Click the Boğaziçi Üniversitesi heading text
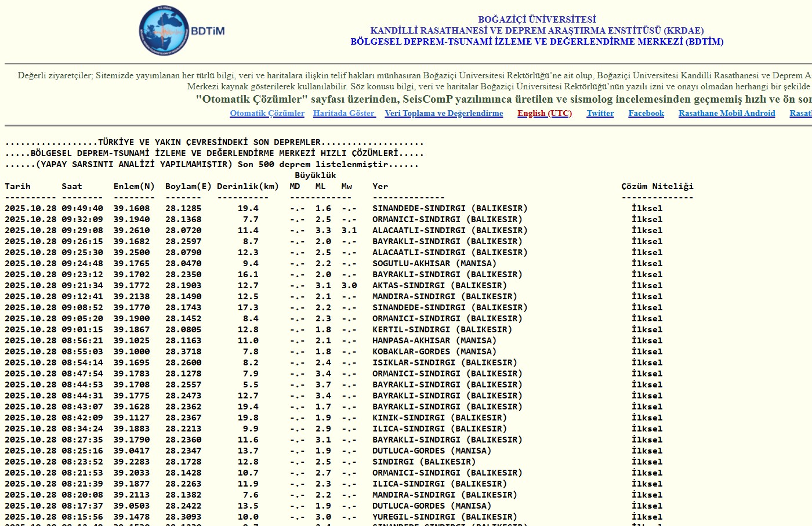This screenshot has height=526, width=812. (x=536, y=19)
